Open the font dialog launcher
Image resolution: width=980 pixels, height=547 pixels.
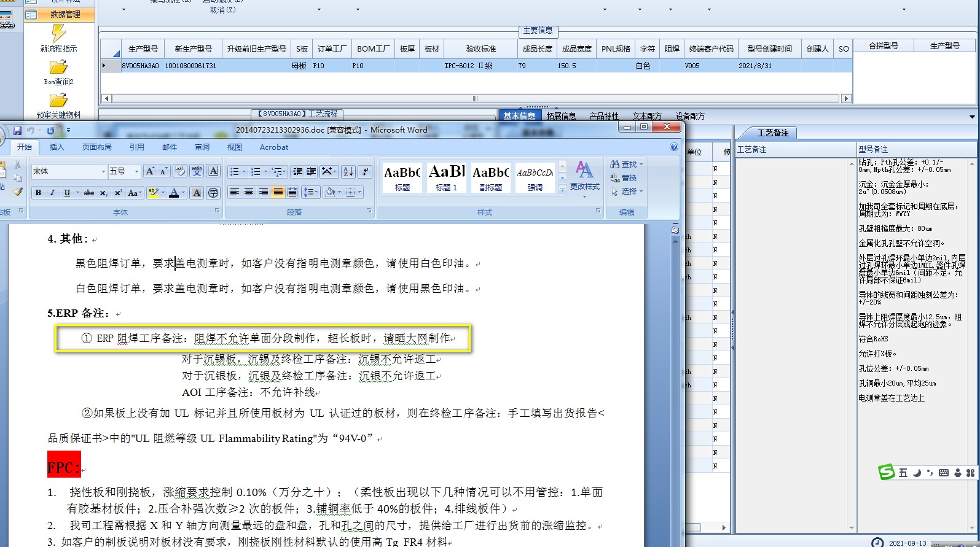pyautogui.click(x=217, y=211)
